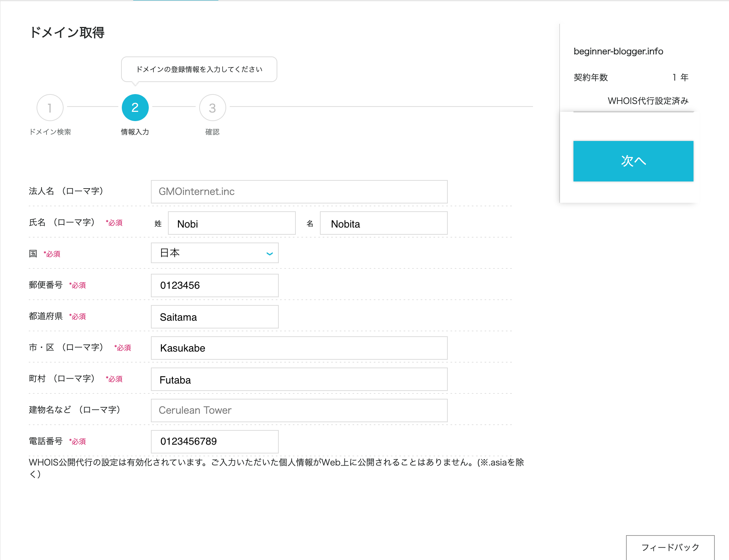Click the beginner-blogger.info domain name text
The height and width of the screenshot is (560, 729).
point(618,51)
